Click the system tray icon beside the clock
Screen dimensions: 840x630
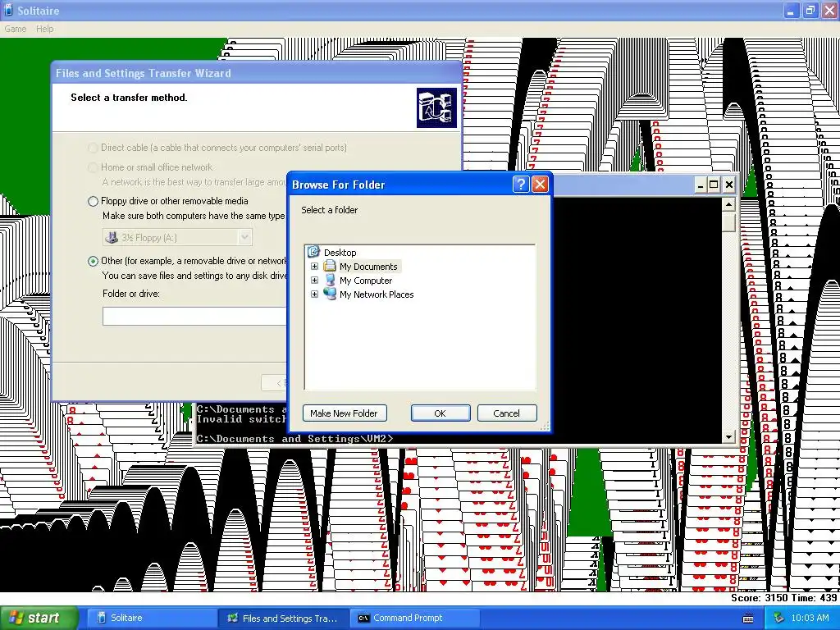tap(779, 618)
